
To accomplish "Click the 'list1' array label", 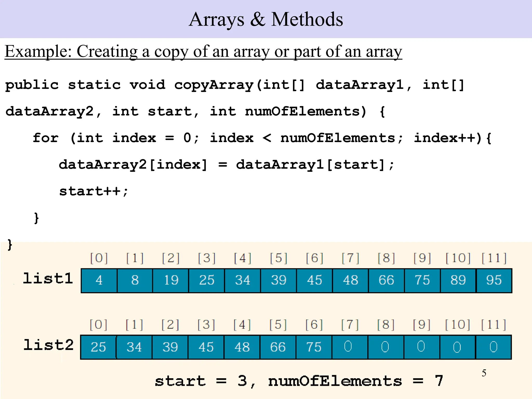I will point(48,279).
